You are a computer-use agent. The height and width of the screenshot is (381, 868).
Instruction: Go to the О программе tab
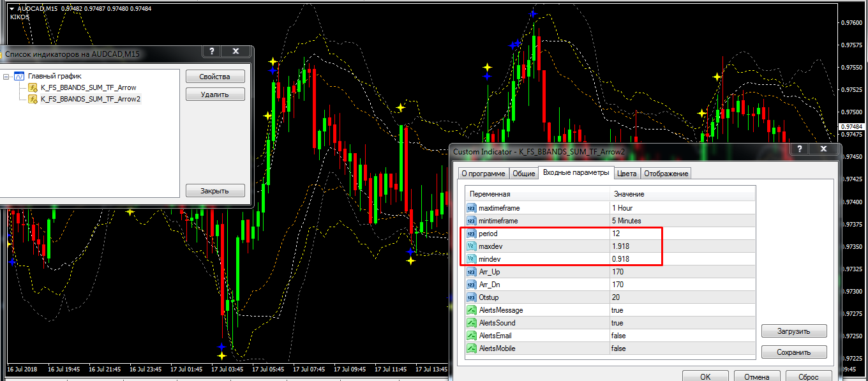[483, 174]
